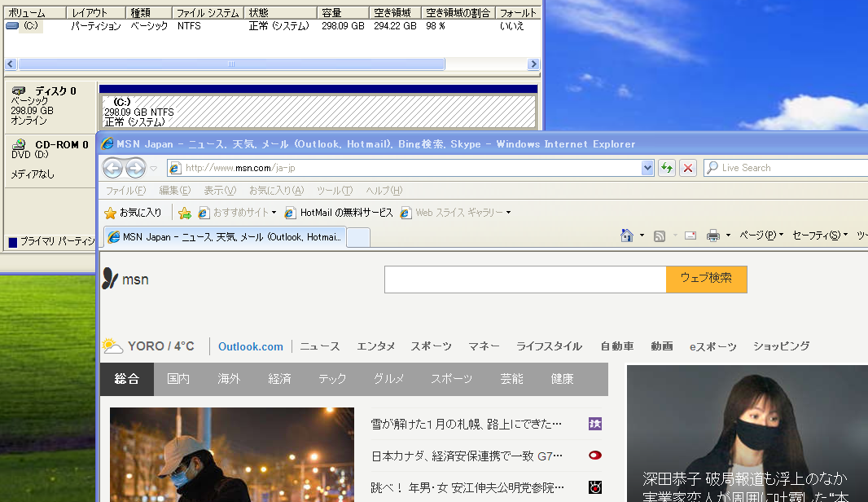The image size is (868, 502).
Task: Click the green refresh page icon
Action: 667,168
